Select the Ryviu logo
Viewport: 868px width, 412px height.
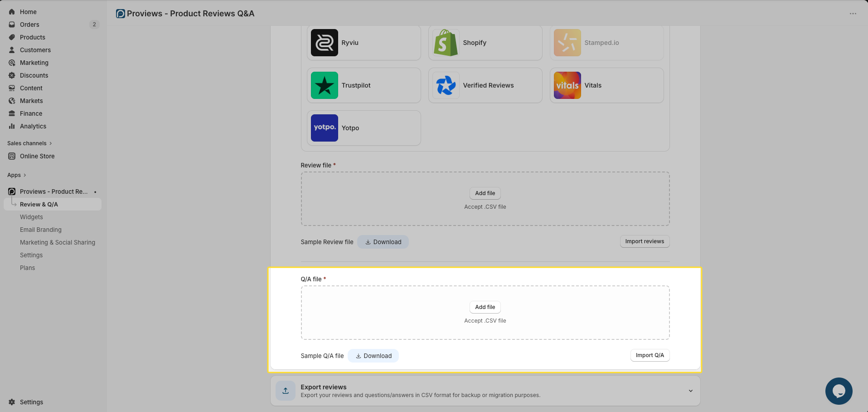(325, 43)
